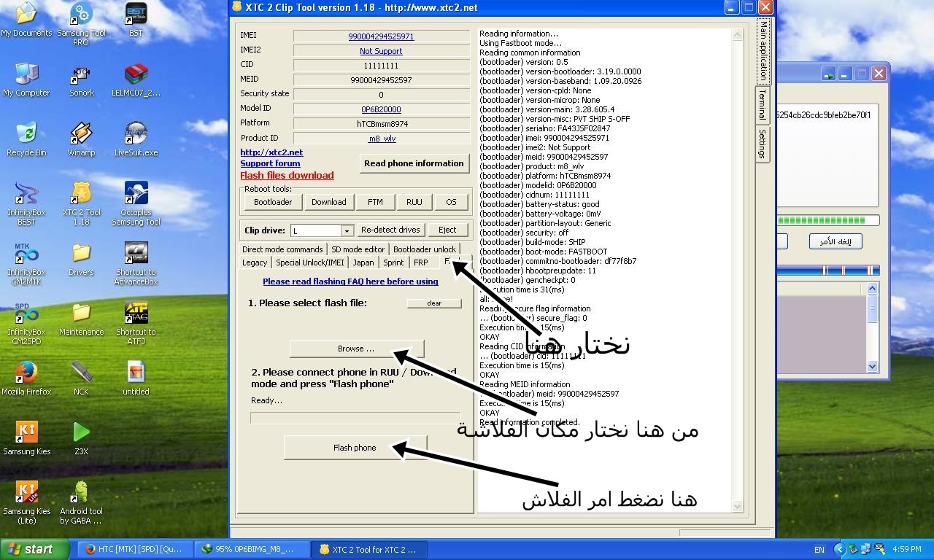The width and height of the screenshot is (934, 560).
Task: Click Re-detect drives button
Action: click(390, 230)
